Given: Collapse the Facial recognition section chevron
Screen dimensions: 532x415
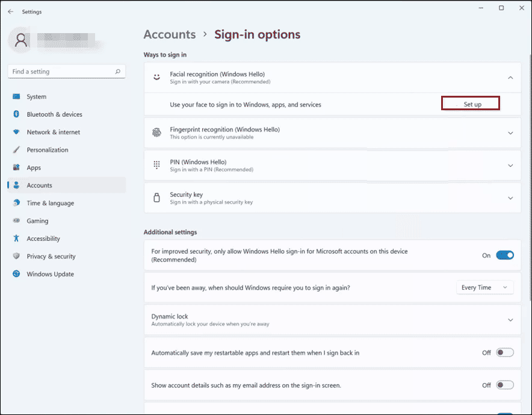Looking at the screenshot, I should click(510, 78).
